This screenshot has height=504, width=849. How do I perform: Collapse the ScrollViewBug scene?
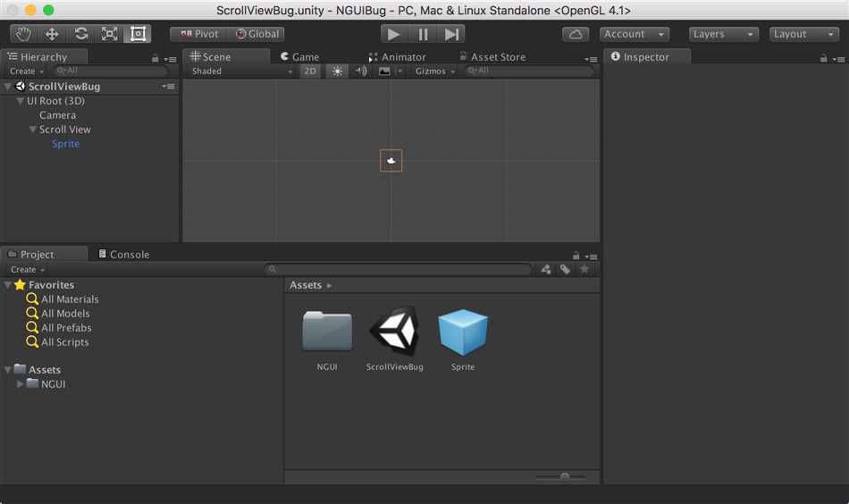[7, 86]
